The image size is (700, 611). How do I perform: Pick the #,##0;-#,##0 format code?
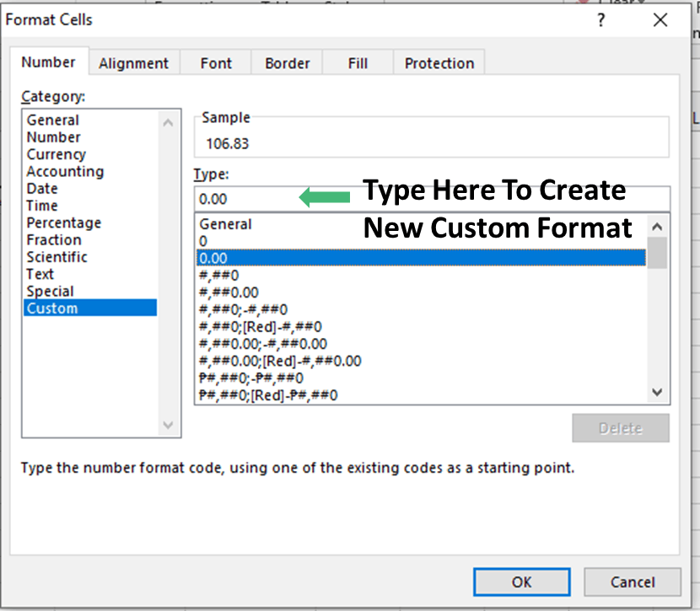coord(421,309)
